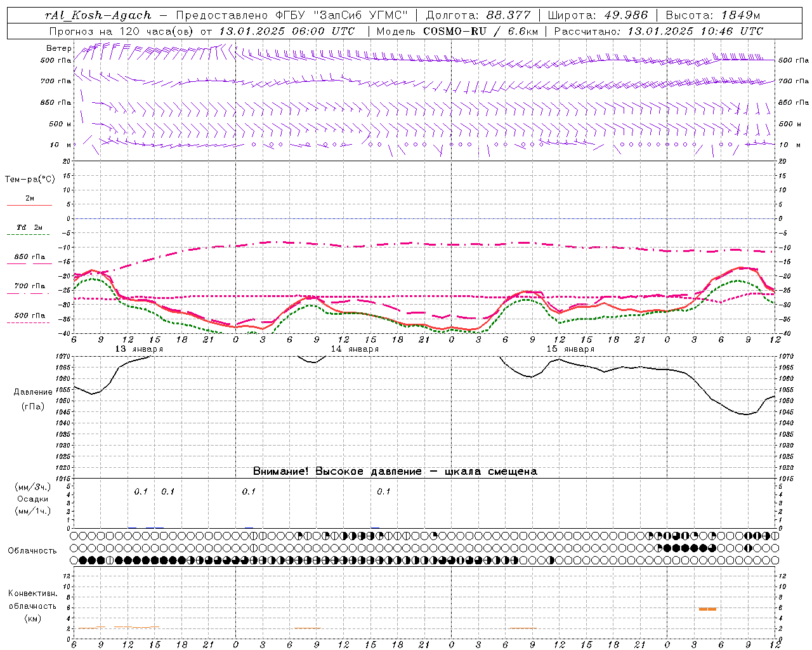Click the '13 января' date label
This screenshot has width=812, height=650.
(x=139, y=349)
